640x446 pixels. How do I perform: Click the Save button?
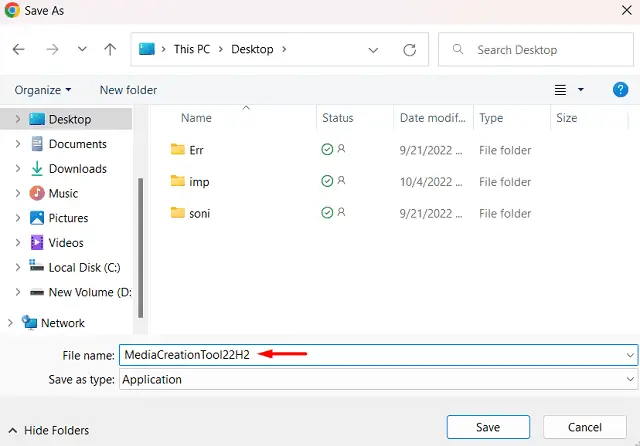488,427
